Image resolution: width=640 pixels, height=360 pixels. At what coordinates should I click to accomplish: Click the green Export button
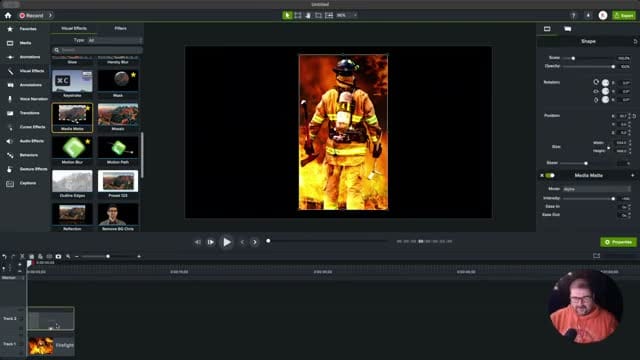click(x=624, y=16)
